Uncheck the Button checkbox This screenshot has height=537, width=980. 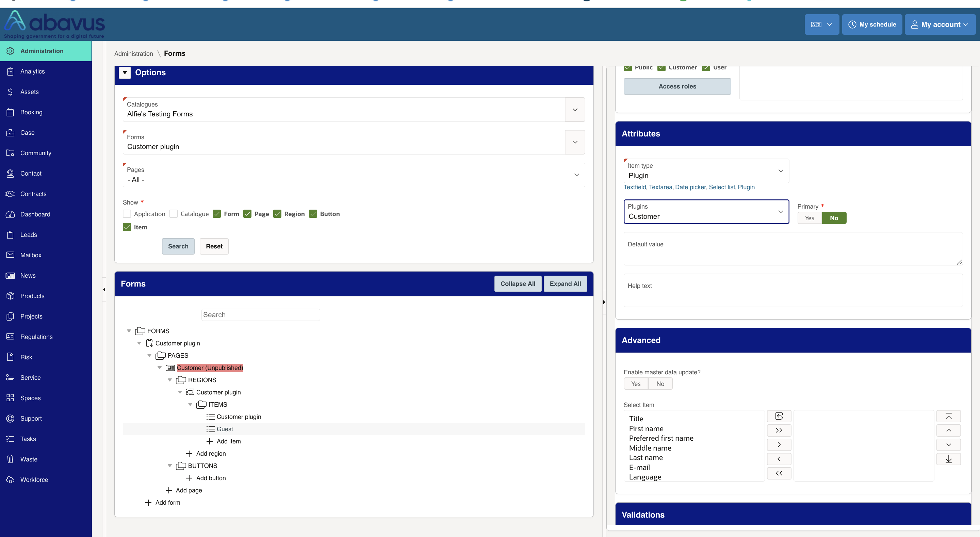(x=313, y=214)
